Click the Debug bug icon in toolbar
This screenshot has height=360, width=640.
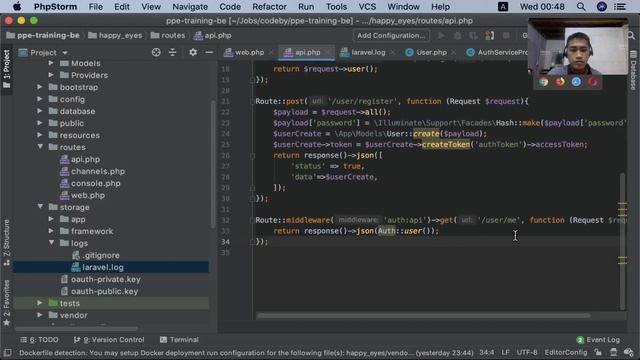coord(457,36)
